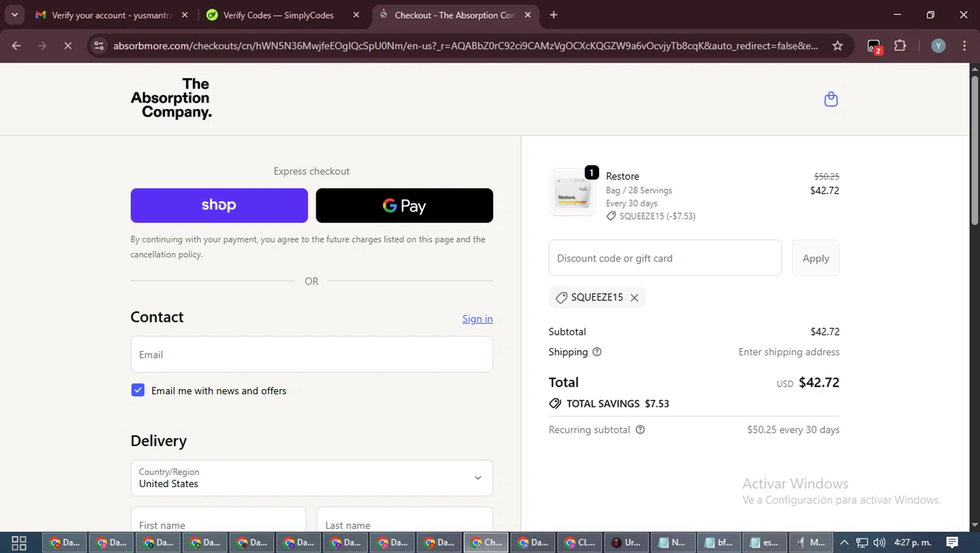The image size is (980, 553).
Task: View site information in address bar
Action: (99, 46)
